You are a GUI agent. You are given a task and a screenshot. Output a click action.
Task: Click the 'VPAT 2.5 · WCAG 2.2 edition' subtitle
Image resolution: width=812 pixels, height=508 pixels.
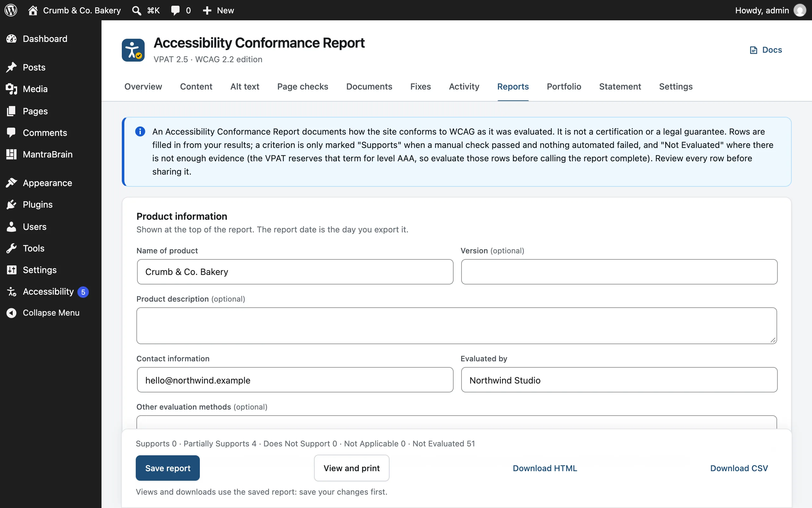(x=208, y=59)
